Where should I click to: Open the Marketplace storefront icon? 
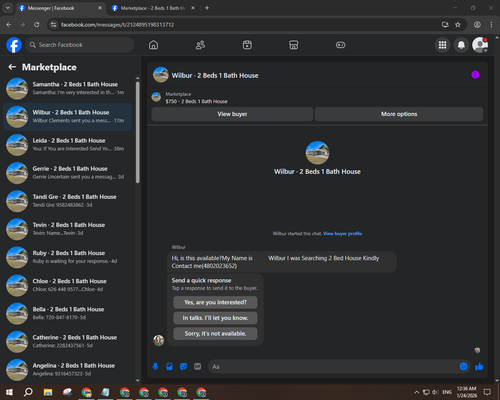(294, 45)
